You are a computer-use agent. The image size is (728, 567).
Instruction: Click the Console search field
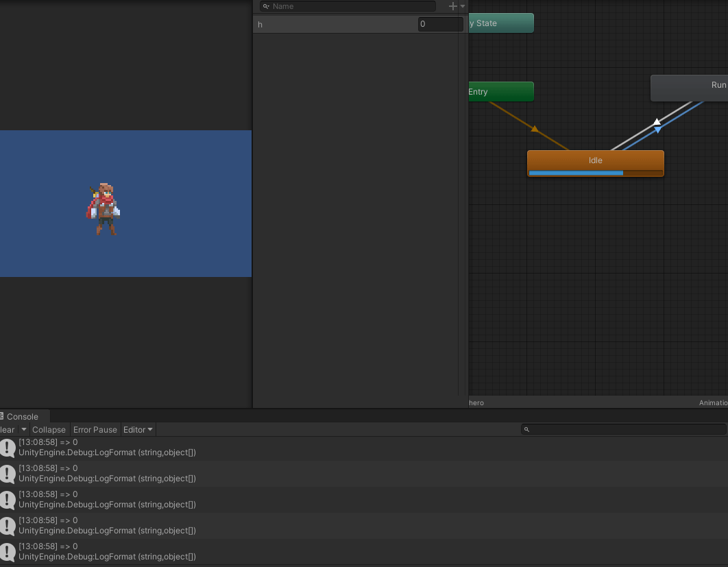tap(623, 430)
